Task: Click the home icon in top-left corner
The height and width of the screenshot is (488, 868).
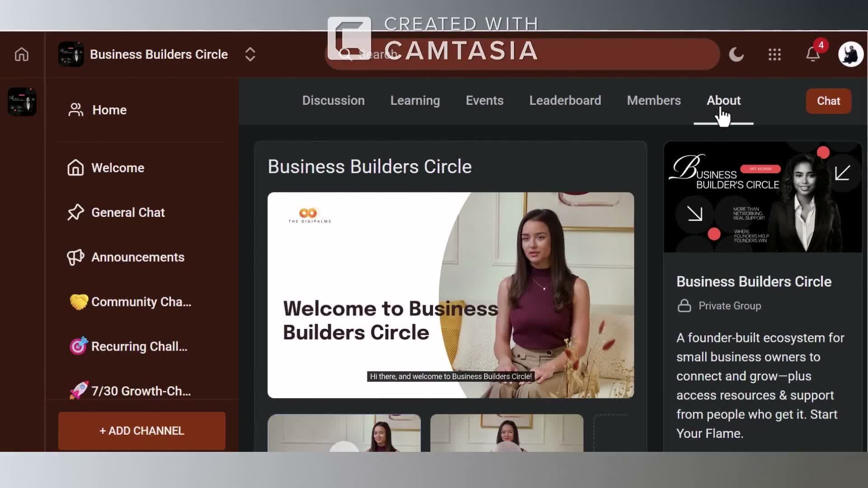Action: click(21, 55)
